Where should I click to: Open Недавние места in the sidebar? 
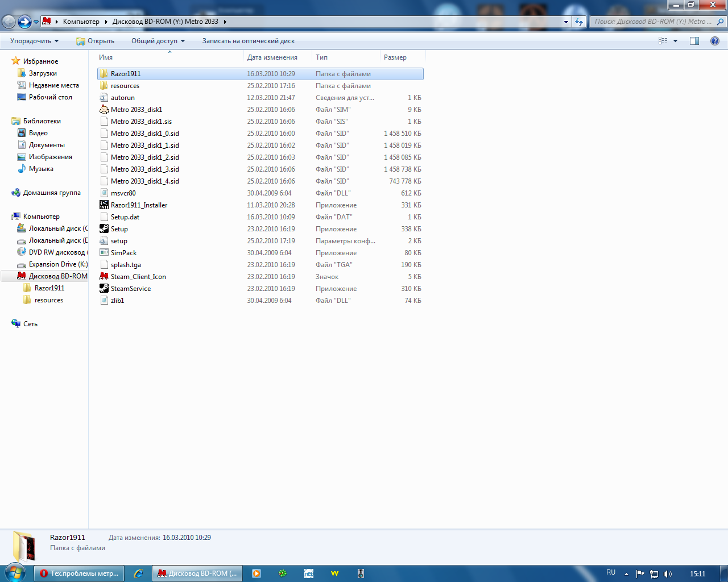53,85
